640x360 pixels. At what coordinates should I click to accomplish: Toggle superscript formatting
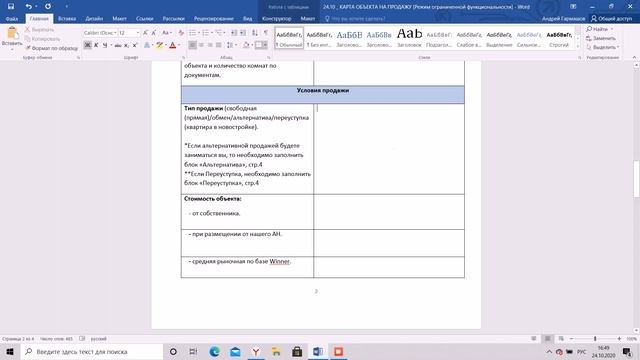coord(135,45)
